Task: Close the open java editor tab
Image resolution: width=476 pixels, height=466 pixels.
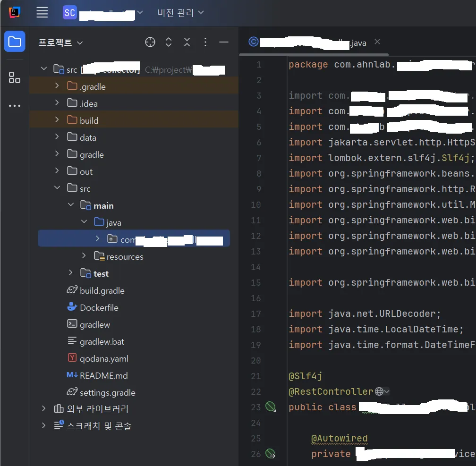Action: click(x=377, y=42)
